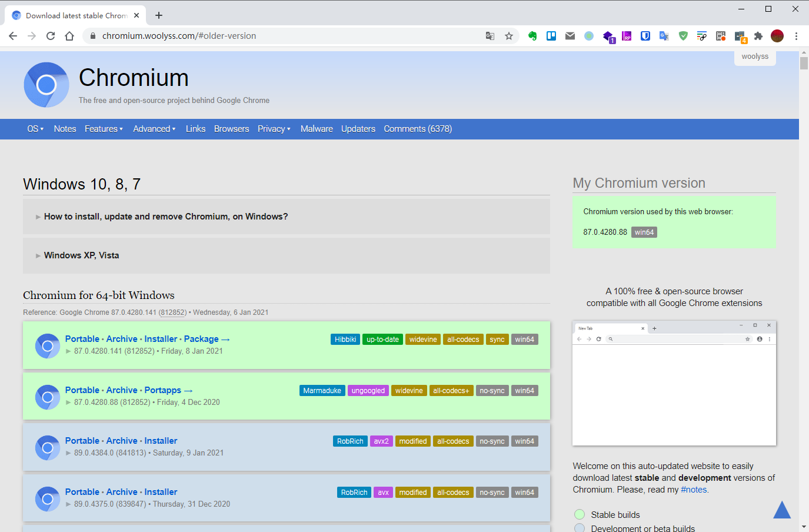Screen dimensions: 809x532
Task: Open Comments (6378) in navigation bar
Action: (x=418, y=129)
